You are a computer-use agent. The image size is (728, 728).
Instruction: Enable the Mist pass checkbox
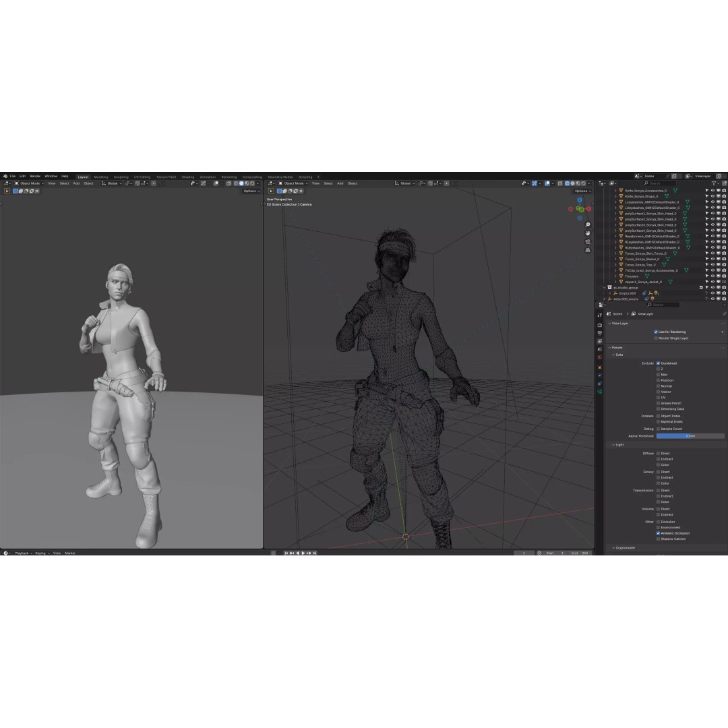[658, 375]
